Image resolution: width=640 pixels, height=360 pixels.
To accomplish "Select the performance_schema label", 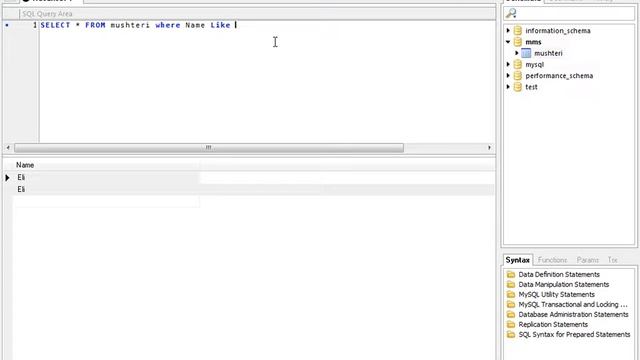I will (559, 76).
